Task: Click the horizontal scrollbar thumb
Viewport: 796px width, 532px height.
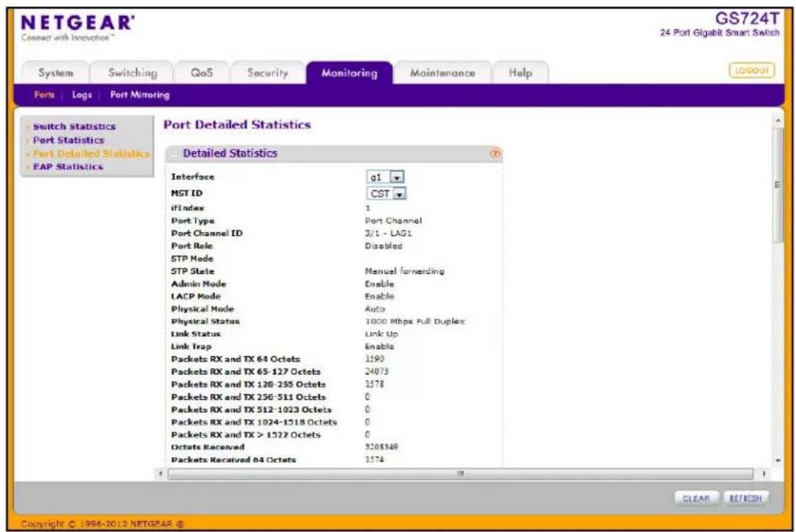Action: point(461,474)
